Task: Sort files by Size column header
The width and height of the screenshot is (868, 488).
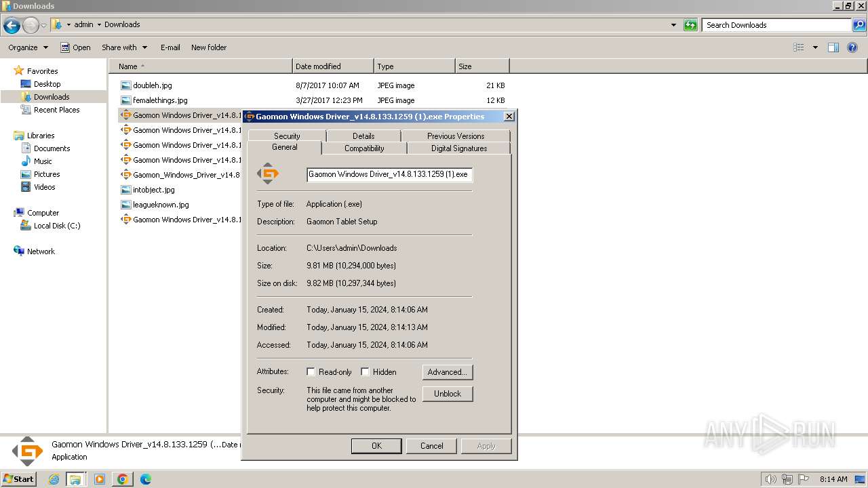Action: tap(482, 66)
